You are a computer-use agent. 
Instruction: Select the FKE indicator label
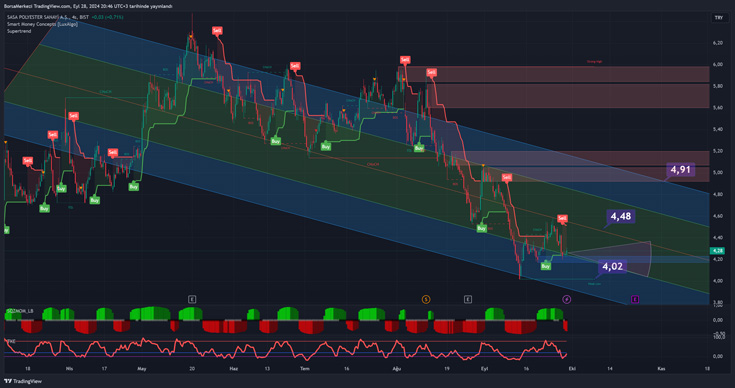(11, 341)
